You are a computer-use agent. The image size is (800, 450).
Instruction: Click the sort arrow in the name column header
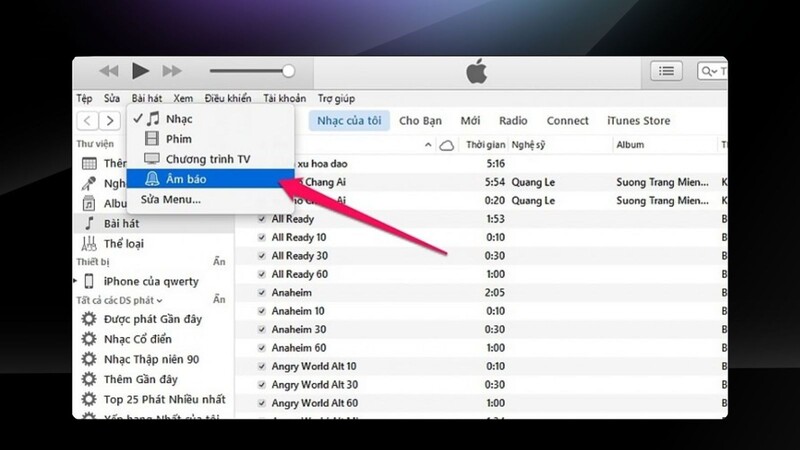point(428,145)
